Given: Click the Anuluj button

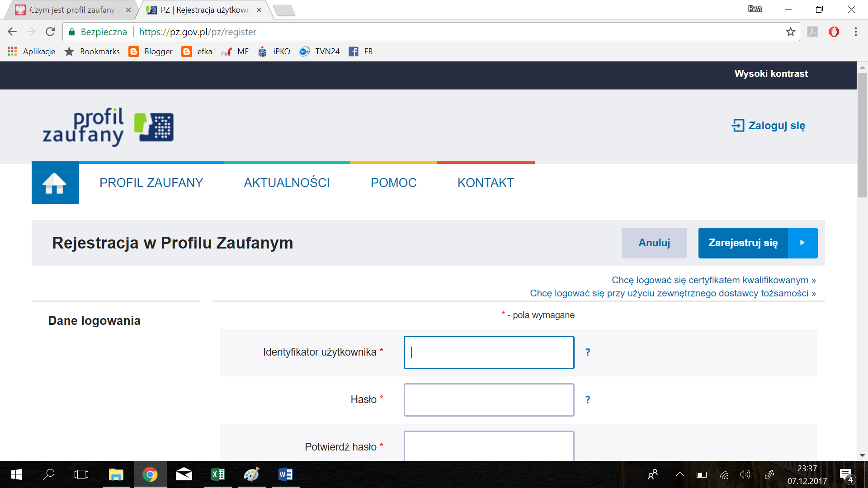Looking at the screenshot, I should 654,243.
